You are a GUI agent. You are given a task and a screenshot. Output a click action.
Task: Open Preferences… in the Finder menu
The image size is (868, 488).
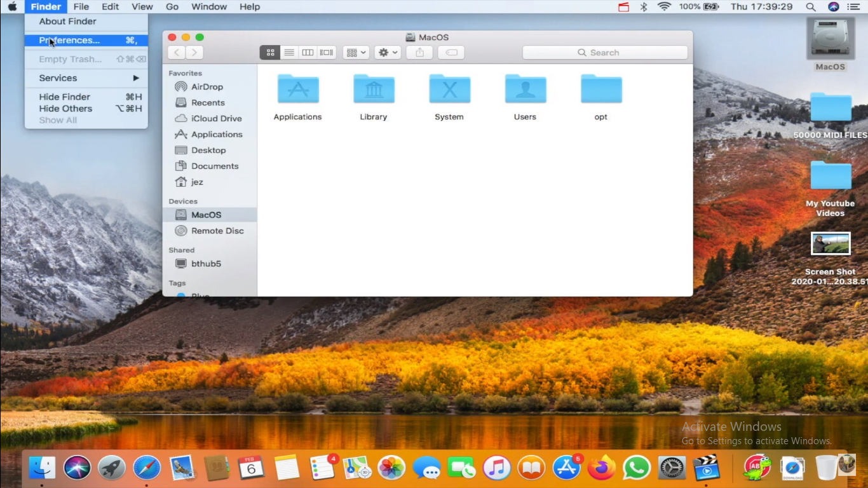[86, 40]
